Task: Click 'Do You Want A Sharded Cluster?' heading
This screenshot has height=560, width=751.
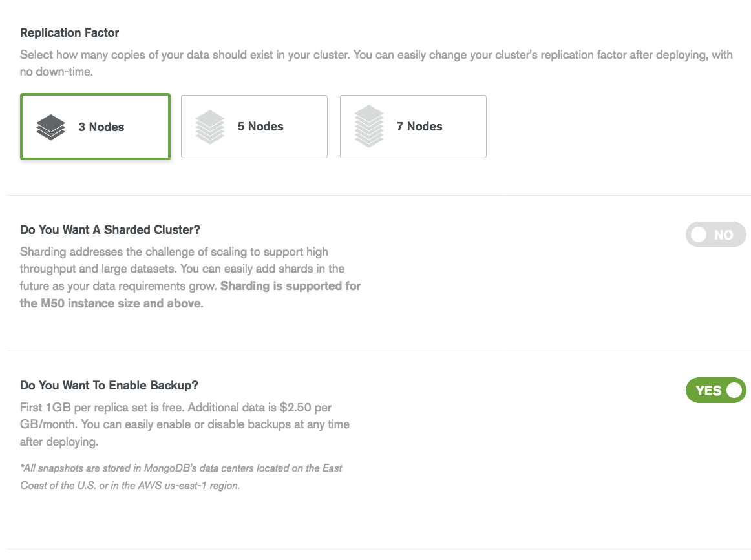Action: click(110, 230)
